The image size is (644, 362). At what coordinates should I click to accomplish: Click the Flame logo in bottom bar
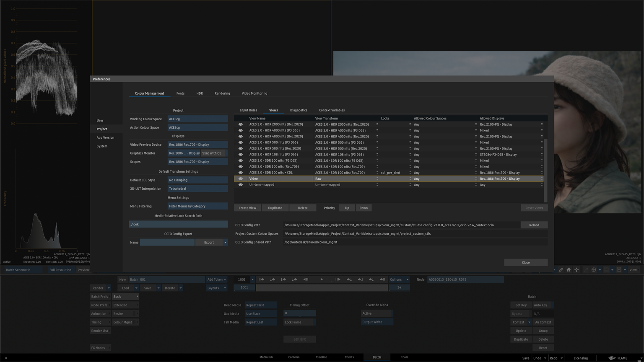(612, 358)
